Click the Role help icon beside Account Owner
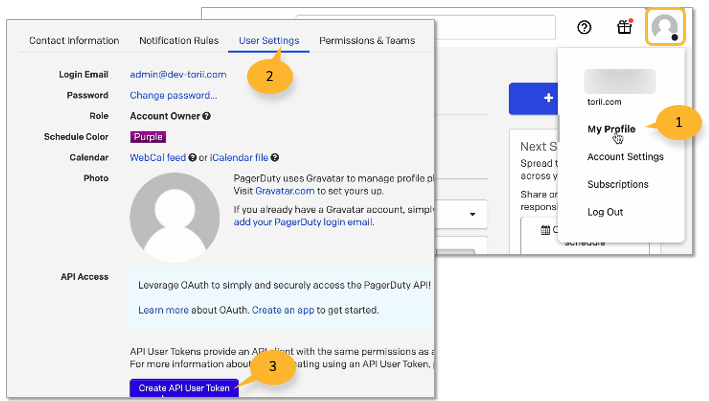709x401 pixels. point(207,116)
